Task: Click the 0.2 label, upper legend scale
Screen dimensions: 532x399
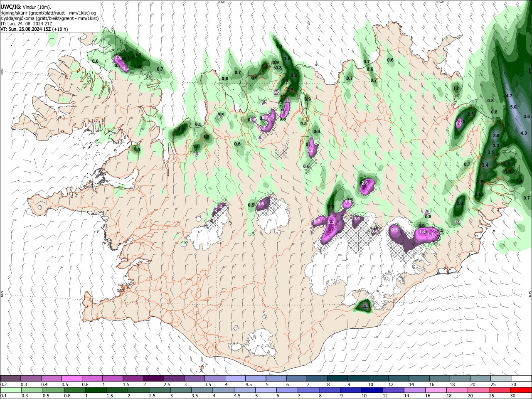Action: pyautogui.click(x=3, y=384)
